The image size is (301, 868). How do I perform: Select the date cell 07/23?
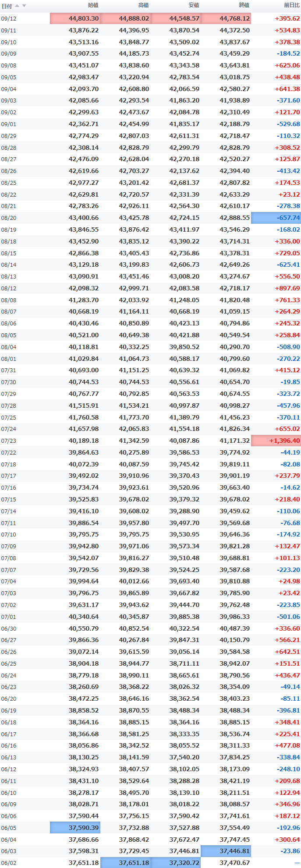(x=8, y=441)
